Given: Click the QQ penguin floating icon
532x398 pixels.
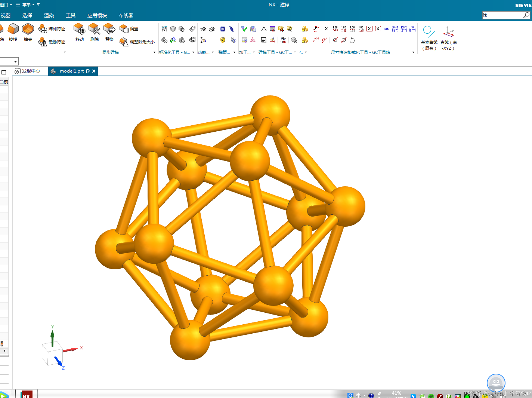Looking at the screenshot, I should (496, 383).
